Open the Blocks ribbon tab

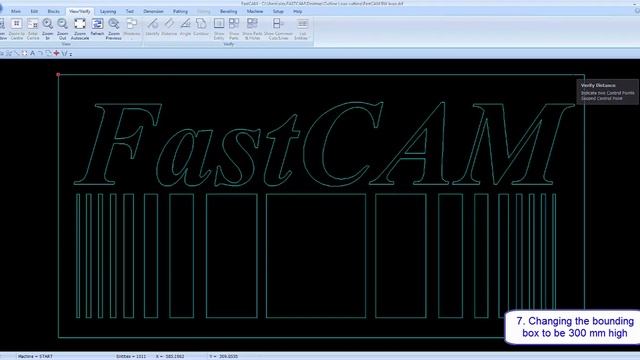click(53, 11)
